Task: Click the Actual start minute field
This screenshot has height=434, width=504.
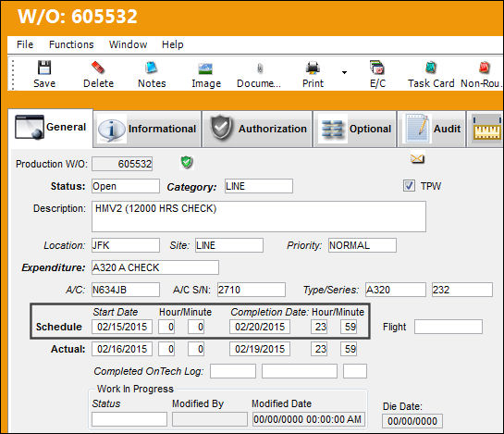Action: [x=196, y=349]
